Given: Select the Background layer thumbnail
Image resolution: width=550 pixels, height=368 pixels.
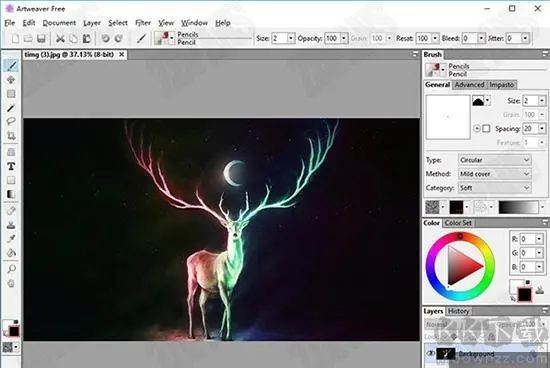Looking at the screenshot, I should coord(445,354).
